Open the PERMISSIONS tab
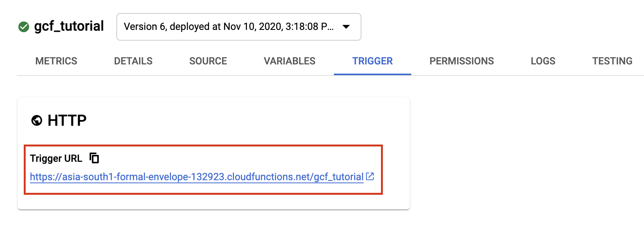Viewport: 644px width, 240px height. tap(462, 61)
